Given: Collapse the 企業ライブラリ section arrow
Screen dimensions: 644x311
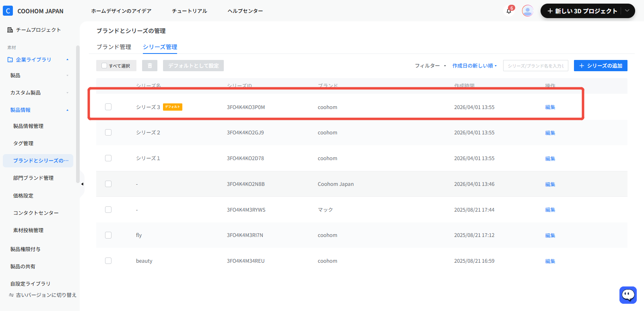Looking at the screenshot, I should 67,60.
